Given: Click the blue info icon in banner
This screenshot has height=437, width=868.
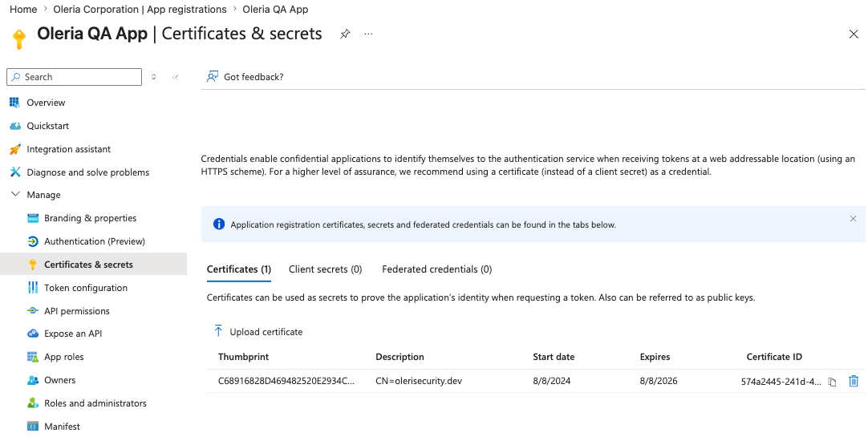Looking at the screenshot, I should [x=219, y=224].
